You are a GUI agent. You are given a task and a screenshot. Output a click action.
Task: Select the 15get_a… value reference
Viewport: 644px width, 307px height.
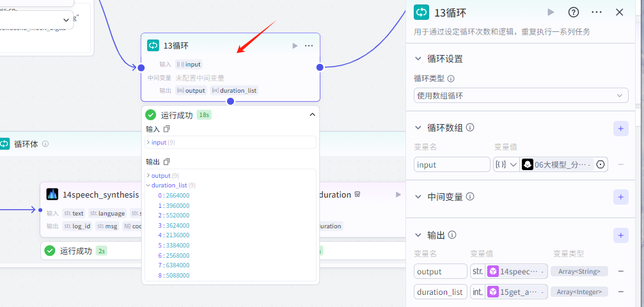click(517, 292)
